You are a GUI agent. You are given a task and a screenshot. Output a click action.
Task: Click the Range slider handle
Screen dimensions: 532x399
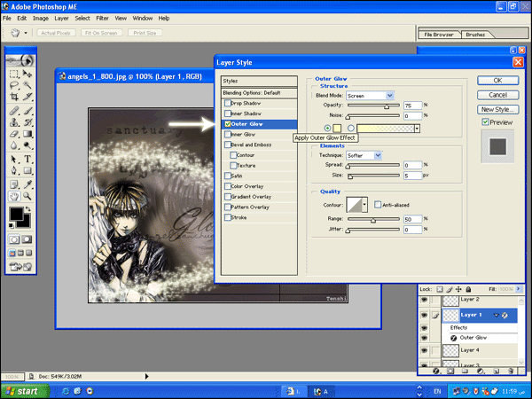(373, 221)
